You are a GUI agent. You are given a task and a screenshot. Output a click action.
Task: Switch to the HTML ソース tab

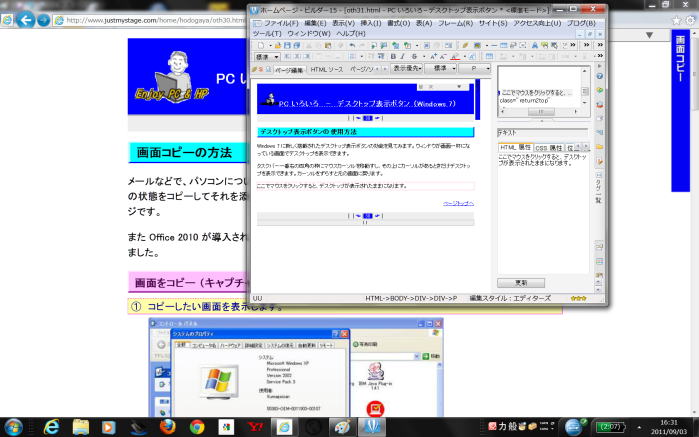327,70
